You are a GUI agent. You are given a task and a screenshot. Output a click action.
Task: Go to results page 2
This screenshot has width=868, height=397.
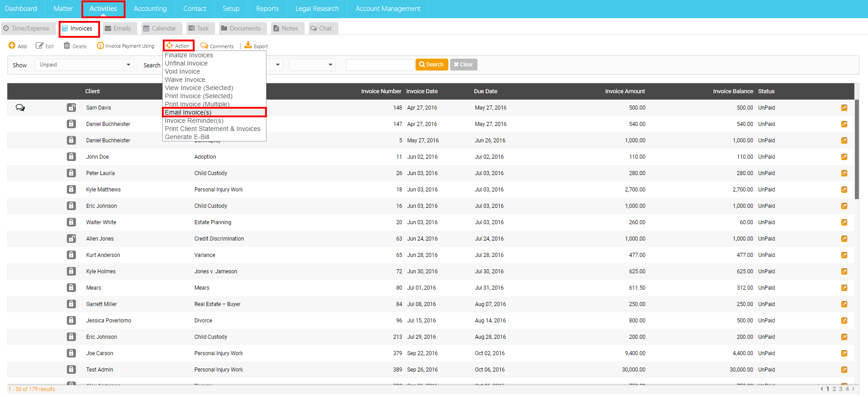(834, 389)
